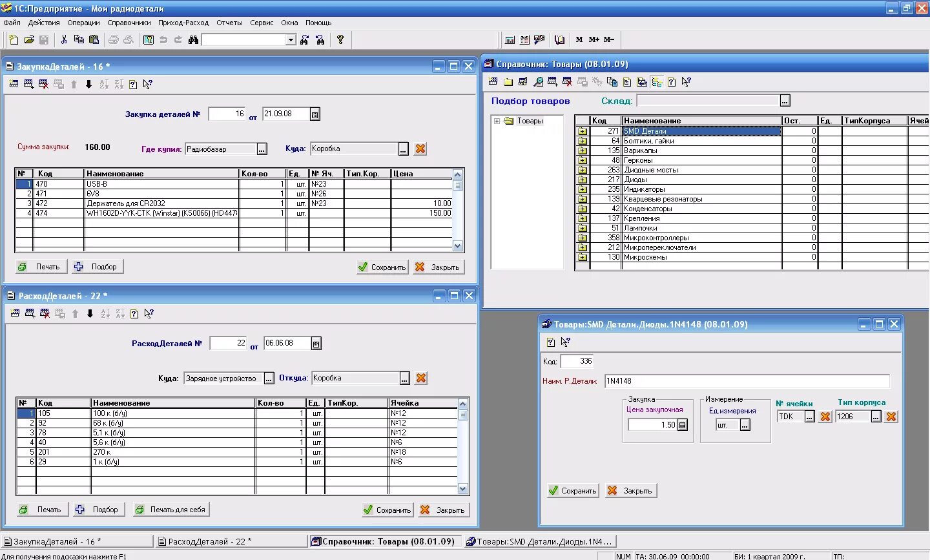
Task: Delete row icon in ЗакупкаДеталей toolbar
Action: (x=43, y=84)
